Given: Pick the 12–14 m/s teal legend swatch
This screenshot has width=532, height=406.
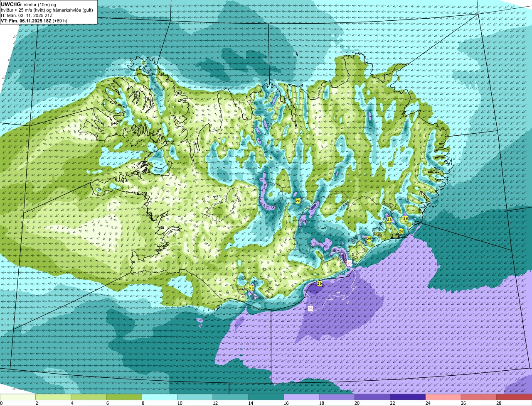Looking at the screenshot, I should (231, 397).
